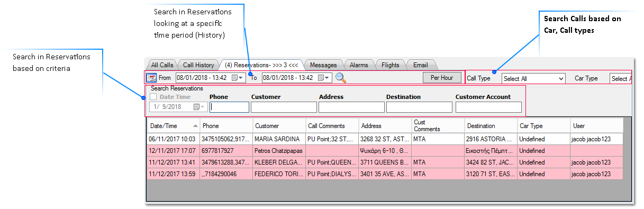
Task: Sort by Call Comments column header
Action: 332,126
